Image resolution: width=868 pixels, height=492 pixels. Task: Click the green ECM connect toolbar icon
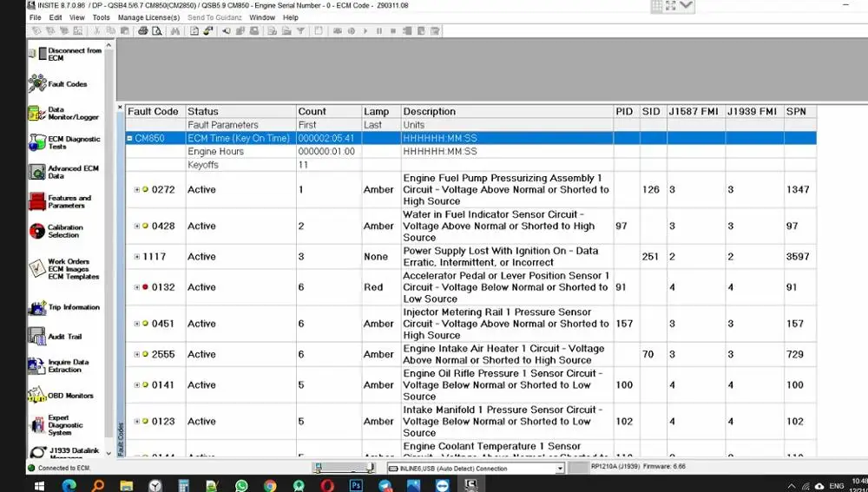pos(208,31)
